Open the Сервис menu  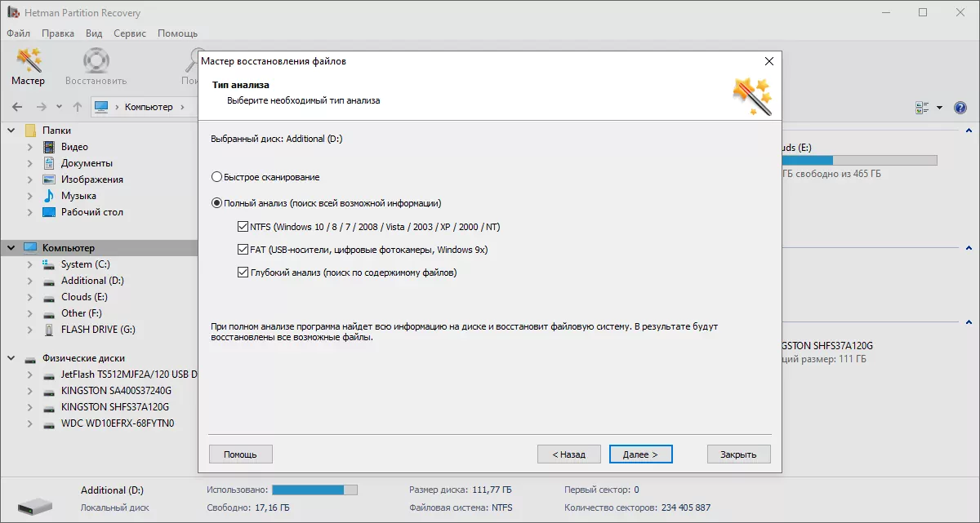tap(130, 33)
